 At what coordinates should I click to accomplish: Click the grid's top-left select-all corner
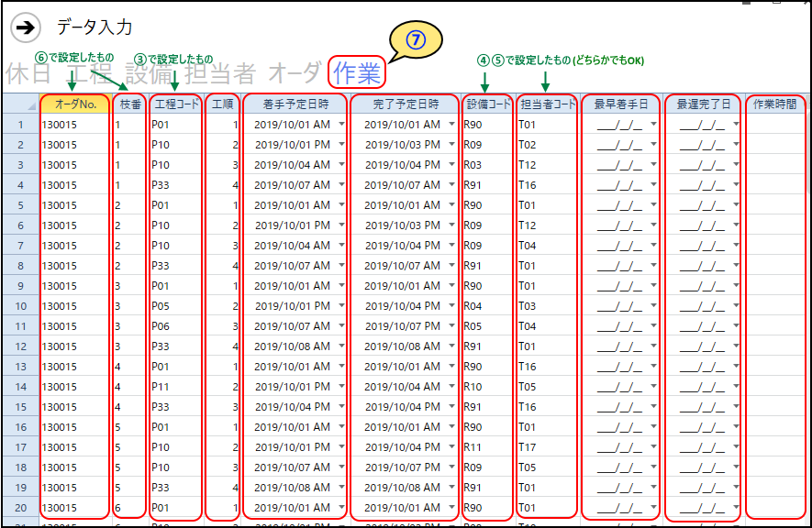[20, 104]
